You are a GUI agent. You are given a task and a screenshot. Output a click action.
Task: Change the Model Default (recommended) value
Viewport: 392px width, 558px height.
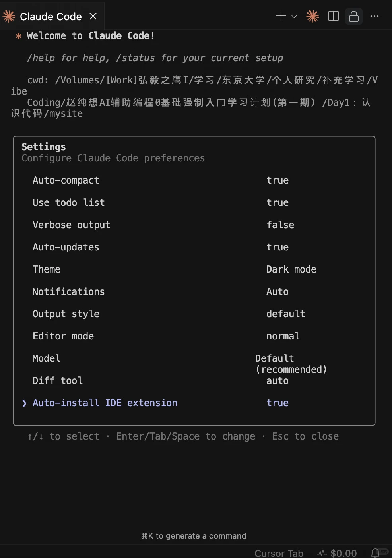291,364
